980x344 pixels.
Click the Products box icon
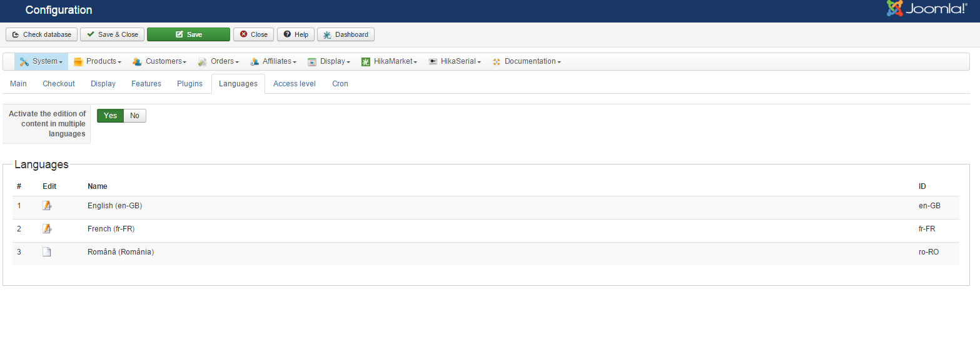pyautogui.click(x=78, y=62)
